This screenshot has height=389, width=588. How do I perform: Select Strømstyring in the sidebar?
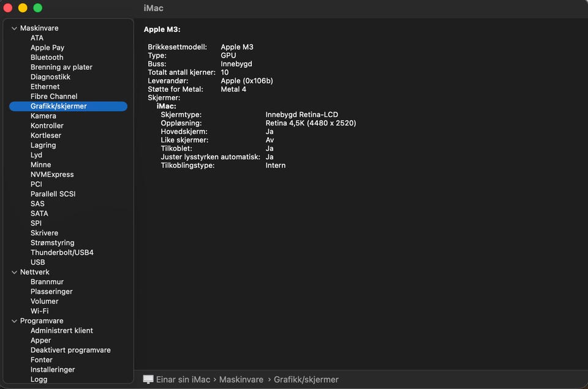click(52, 243)
